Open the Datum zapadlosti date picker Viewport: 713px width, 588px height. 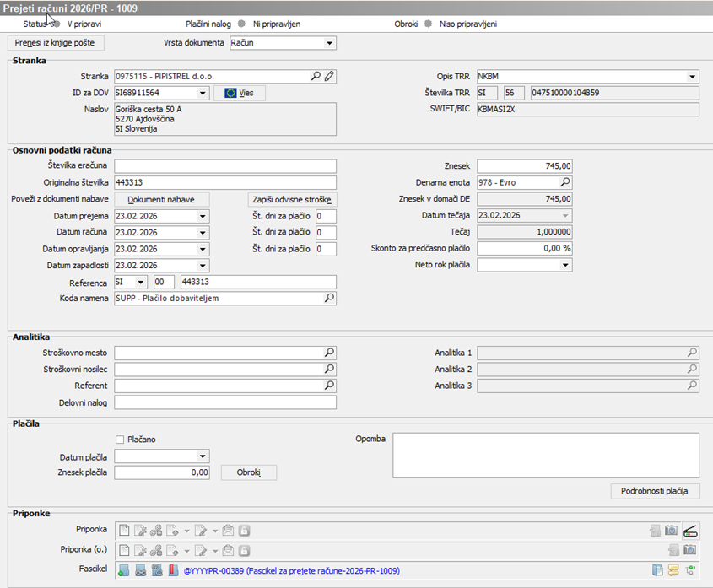(x=203, y=266)
